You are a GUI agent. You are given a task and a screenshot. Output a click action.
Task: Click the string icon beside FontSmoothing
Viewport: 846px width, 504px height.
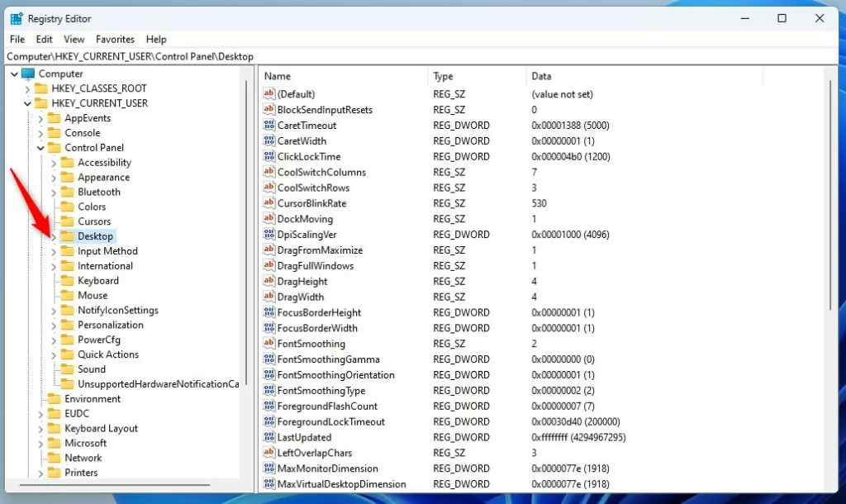coord(269,343)
